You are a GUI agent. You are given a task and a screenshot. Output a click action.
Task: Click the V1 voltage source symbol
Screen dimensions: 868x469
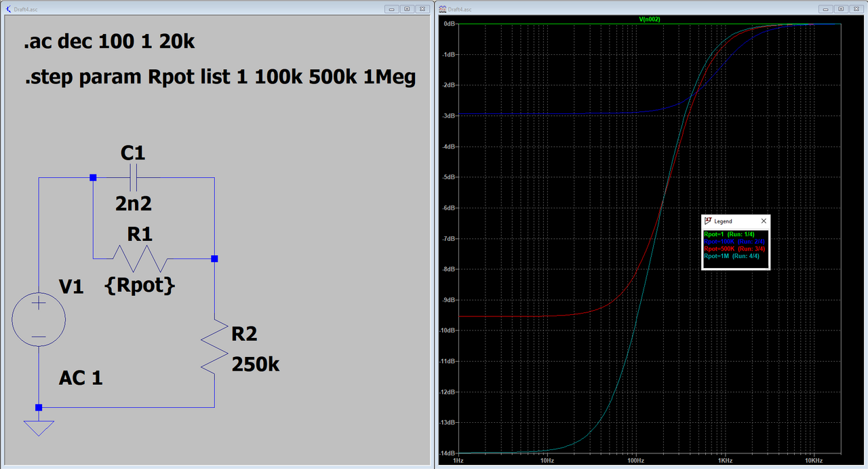tap(39, 320)
